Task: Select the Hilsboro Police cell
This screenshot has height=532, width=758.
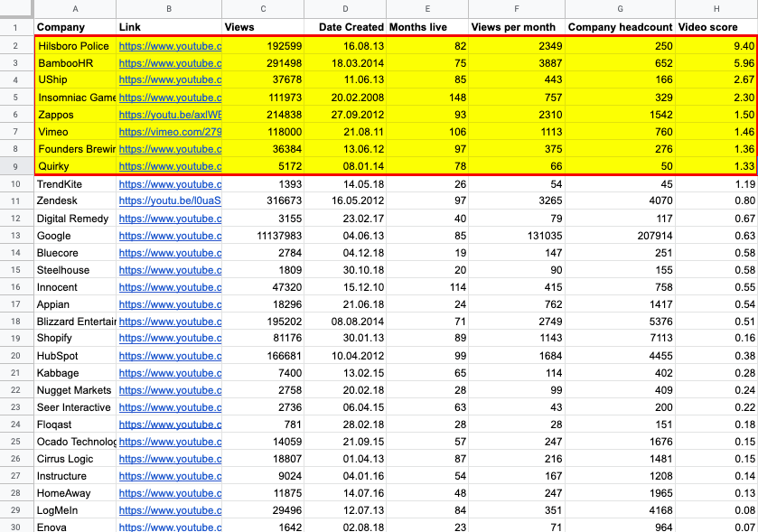Action: (x=75, y=46)
